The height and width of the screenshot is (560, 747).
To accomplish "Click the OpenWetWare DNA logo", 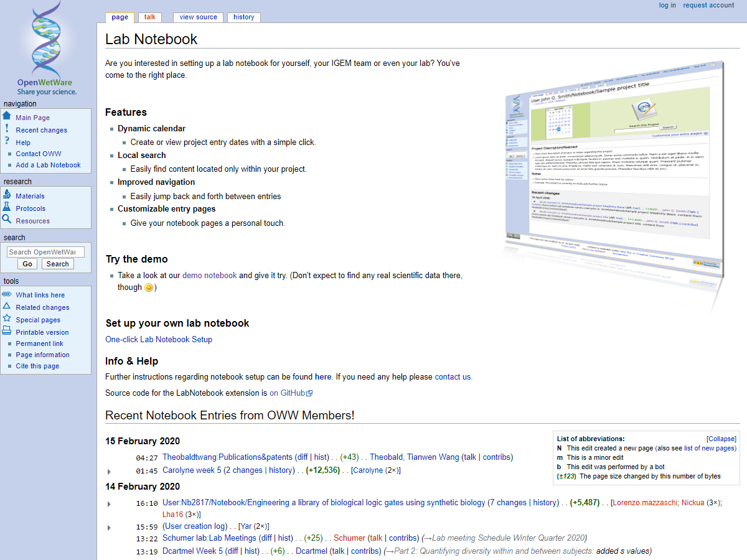I will [47, 49].
